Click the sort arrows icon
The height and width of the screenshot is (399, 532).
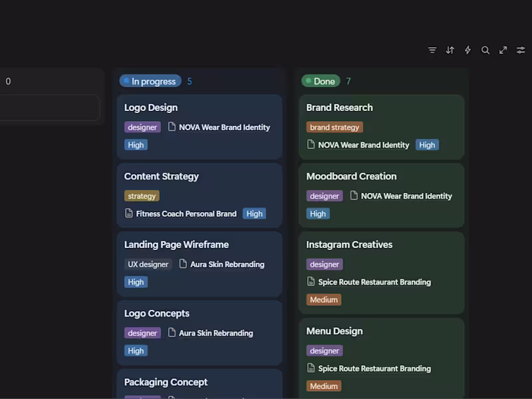[450, 50]
